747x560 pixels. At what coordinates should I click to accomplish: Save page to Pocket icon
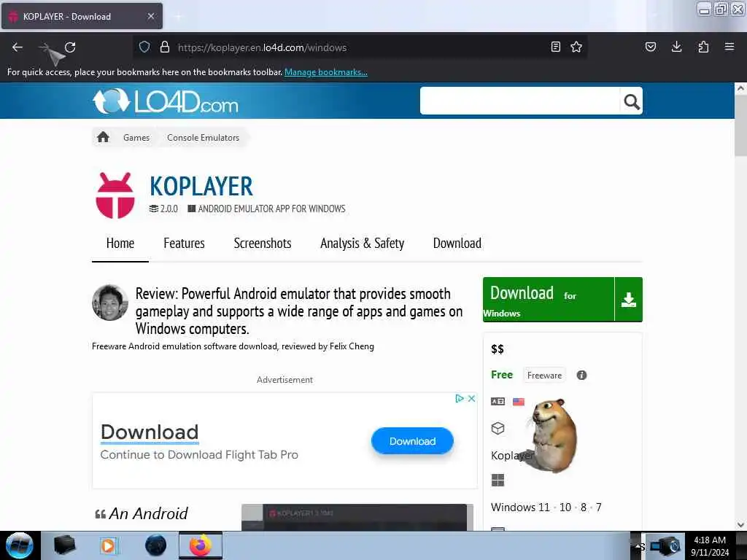[x=650, y=47]
